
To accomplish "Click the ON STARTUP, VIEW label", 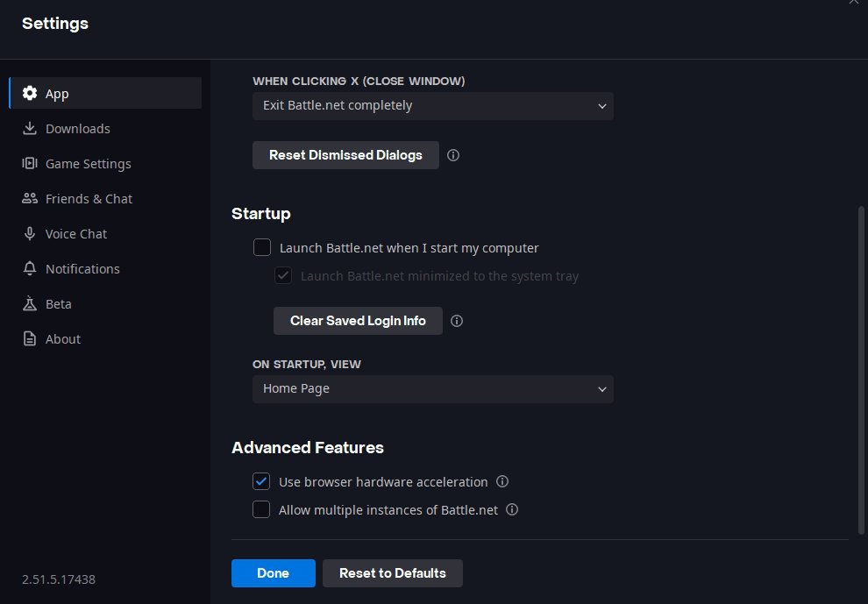I will pyautogui.click(x=307, y=365).
